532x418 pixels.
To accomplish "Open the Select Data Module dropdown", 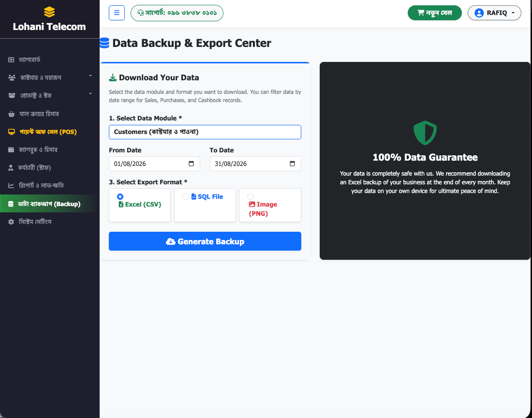I will (x=205, y=132).
